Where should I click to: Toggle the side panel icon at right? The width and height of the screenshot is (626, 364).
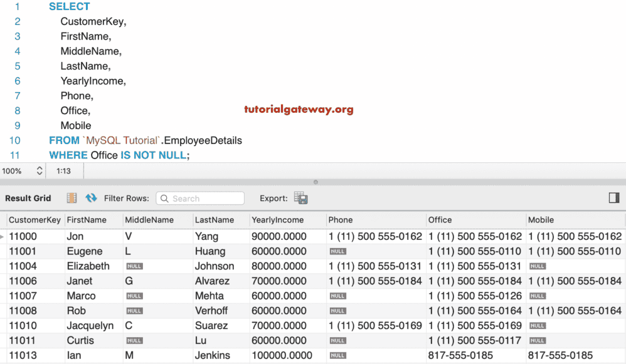click(x=614, y=198)
